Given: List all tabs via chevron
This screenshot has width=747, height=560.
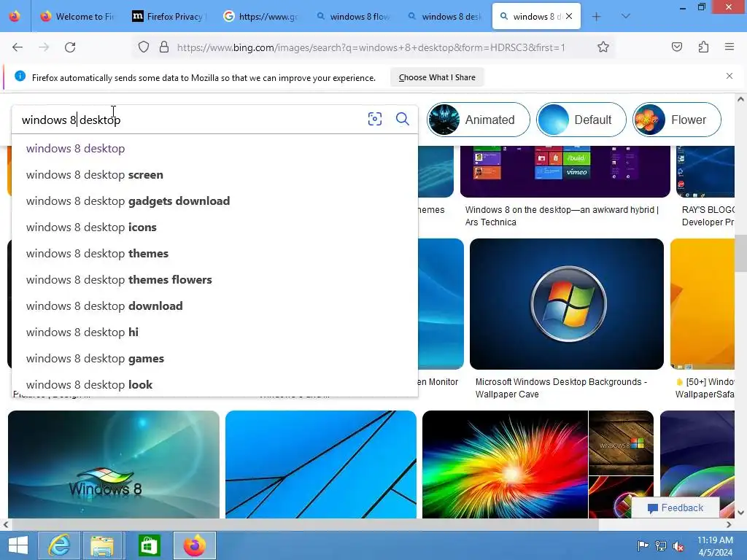Looking at the screenshot, I should click(x=625, y=17).
